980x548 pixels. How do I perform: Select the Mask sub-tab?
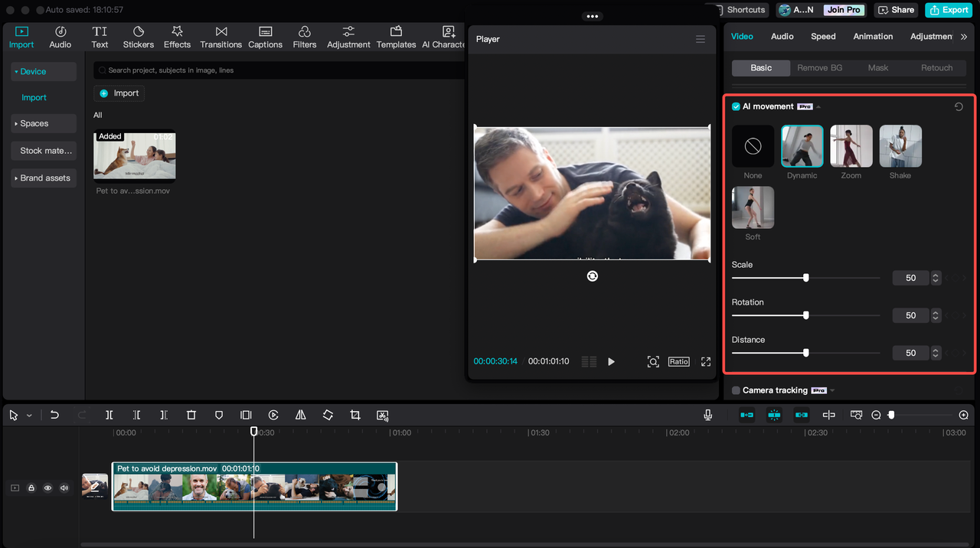(877, 67)
